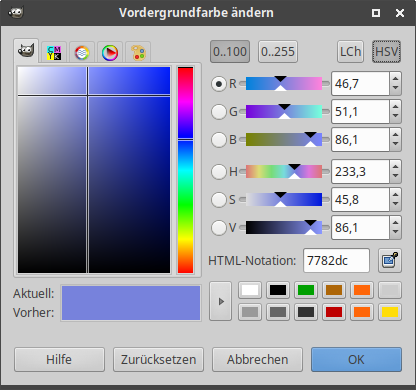Click the S value field showing 45,8
The width and height of the screenshot is (416, 390).
(x=360, y=200)
